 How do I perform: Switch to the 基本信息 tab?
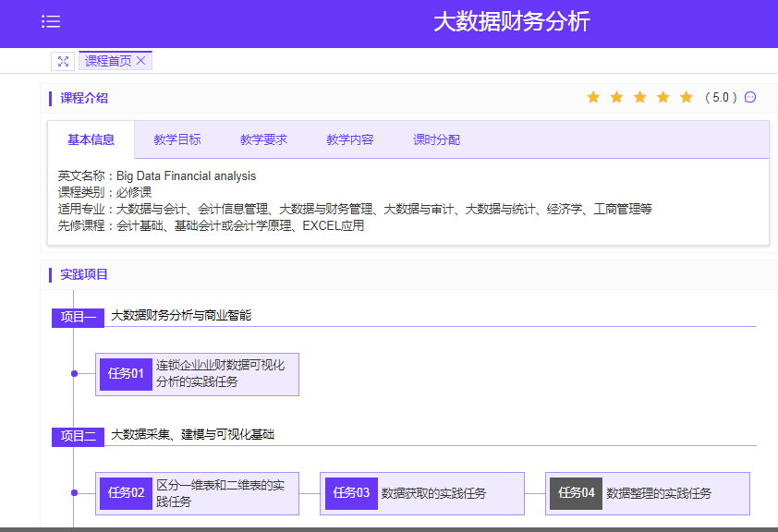pyautogui.click(x=91, y=139)
